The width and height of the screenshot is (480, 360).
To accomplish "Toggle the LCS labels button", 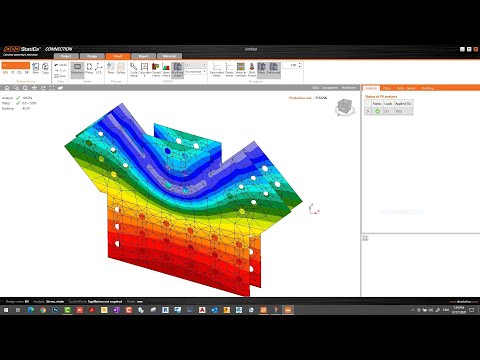I will [99, 68].
